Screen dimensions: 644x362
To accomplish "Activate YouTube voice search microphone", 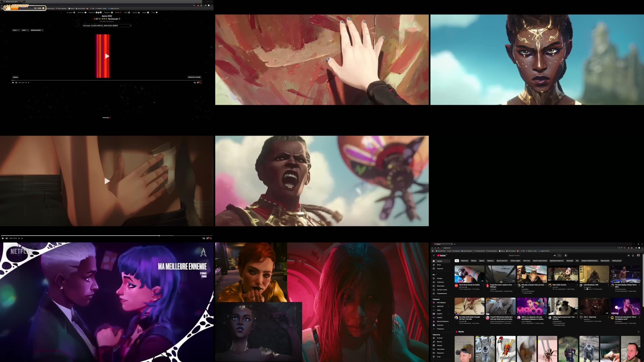I will [x=566, y=256].
